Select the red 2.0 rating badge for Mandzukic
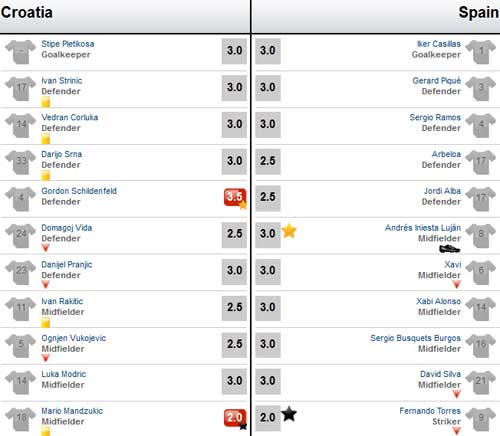This screenshot has width=500, height=436. 235,418
